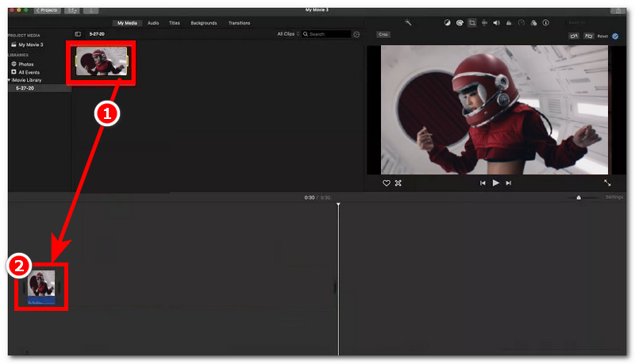Enter full screen playback with the arrows icon

[607, 183]
